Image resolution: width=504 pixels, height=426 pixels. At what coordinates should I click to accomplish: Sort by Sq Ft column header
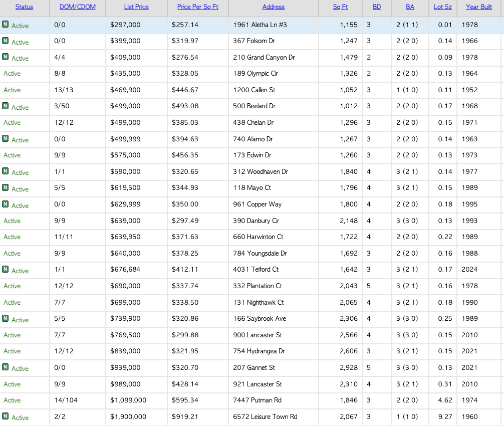click(340, 7)
